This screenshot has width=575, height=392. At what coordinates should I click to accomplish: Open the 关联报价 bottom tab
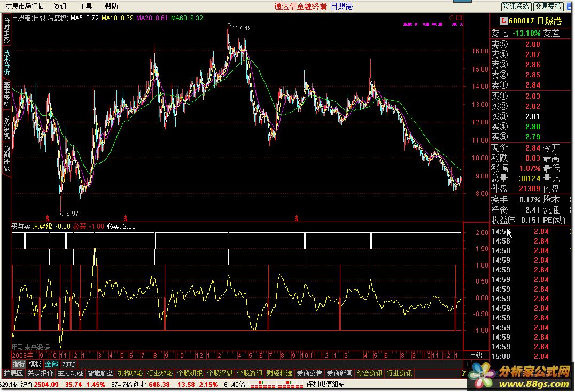pos(40,373)
